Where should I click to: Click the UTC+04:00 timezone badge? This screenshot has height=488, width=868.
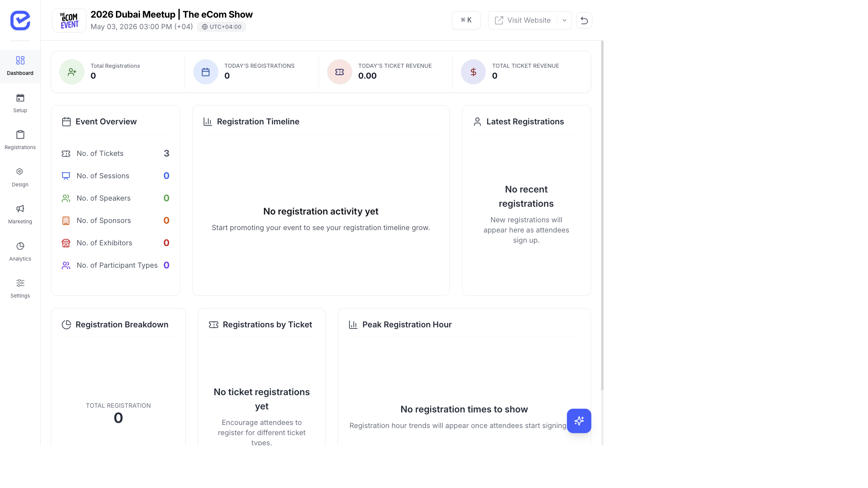click(x=221, y=26)
